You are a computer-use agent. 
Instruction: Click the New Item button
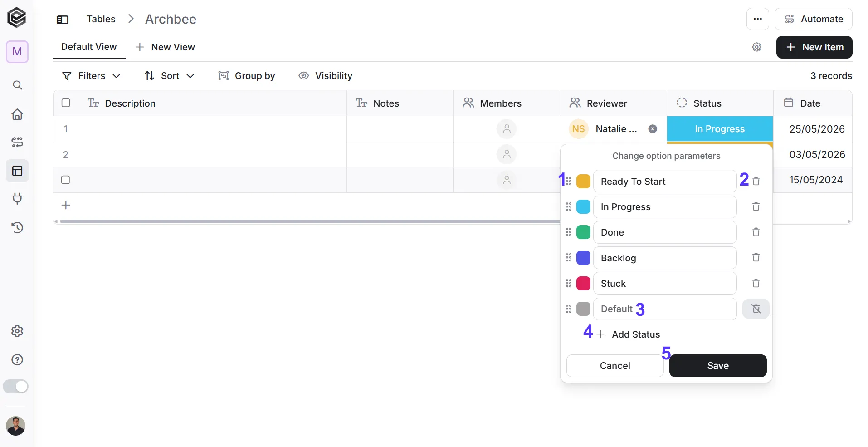pyautogui.click(x=814, y=47)
